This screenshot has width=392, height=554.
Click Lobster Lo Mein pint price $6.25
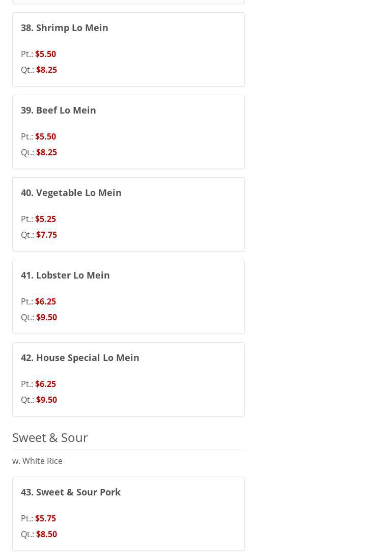(45, 301)
